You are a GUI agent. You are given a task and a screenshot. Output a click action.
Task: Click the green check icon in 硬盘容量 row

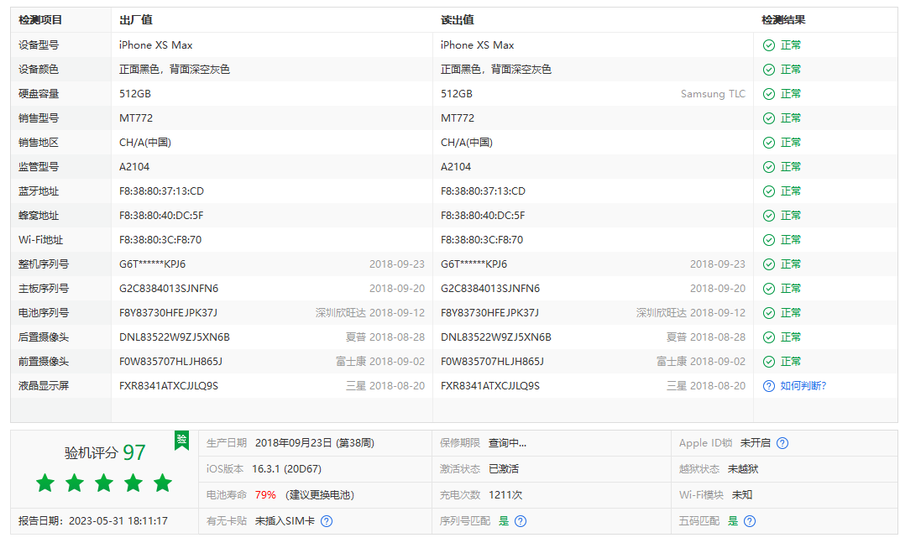coord(769,94)
